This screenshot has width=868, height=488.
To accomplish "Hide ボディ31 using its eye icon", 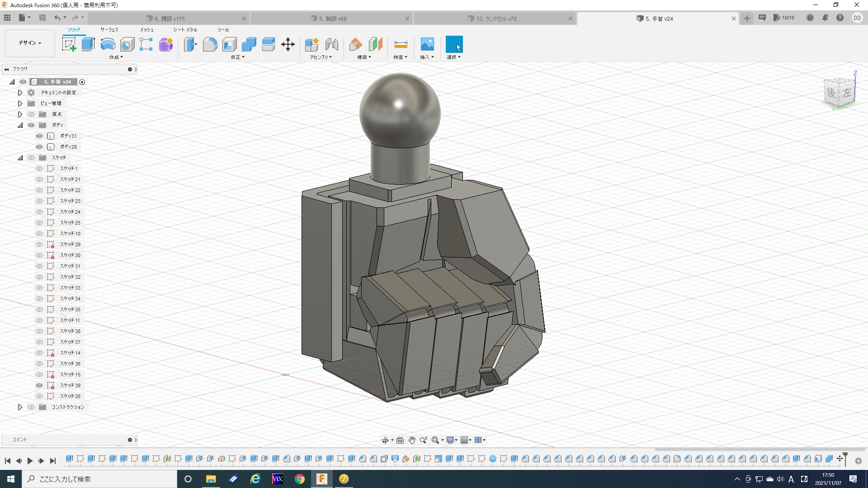I will [x=39, y=136].
